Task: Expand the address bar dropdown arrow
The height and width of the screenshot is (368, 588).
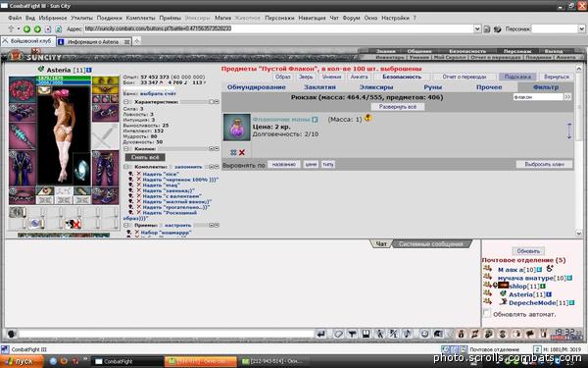Action: pos(477,28)
